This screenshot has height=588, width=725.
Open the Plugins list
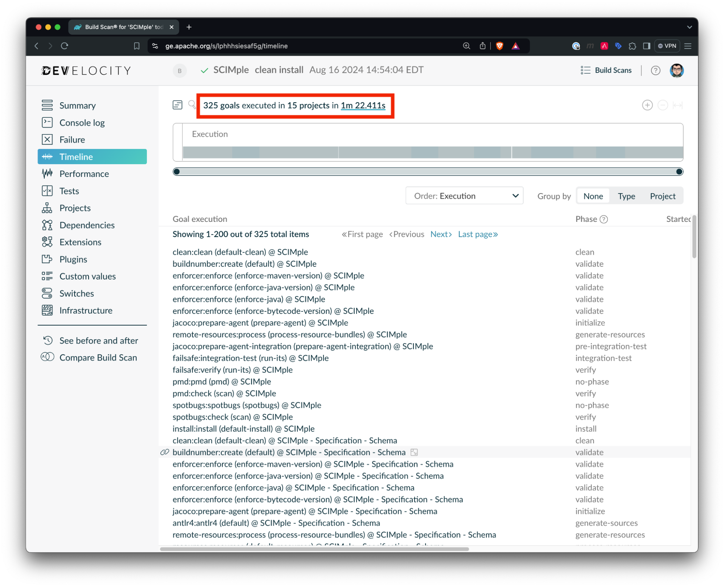click(73, 259)
